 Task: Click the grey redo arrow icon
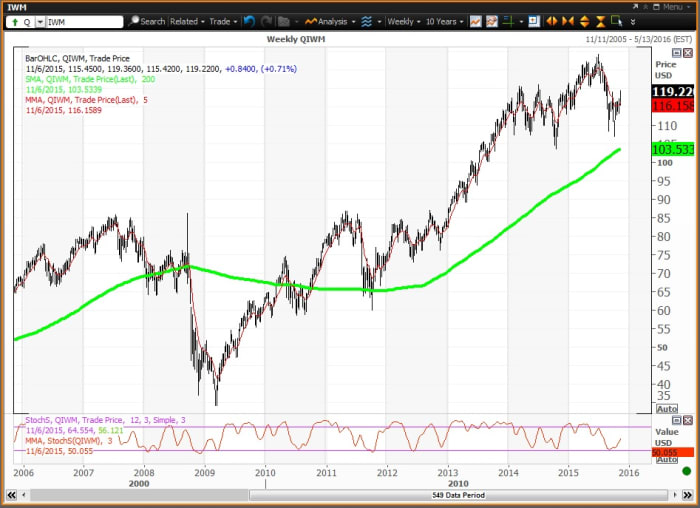point(267,21)
